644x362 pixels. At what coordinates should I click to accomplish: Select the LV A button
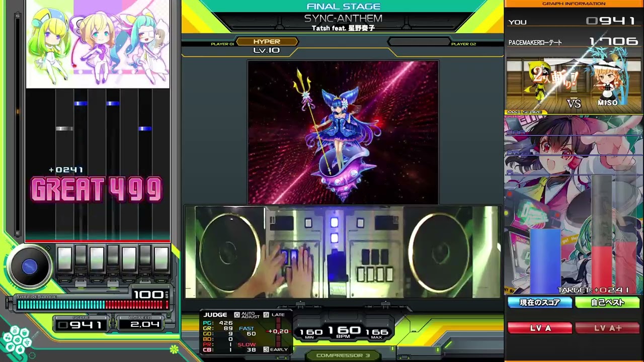pyautogui.click(x=539, y=328)
